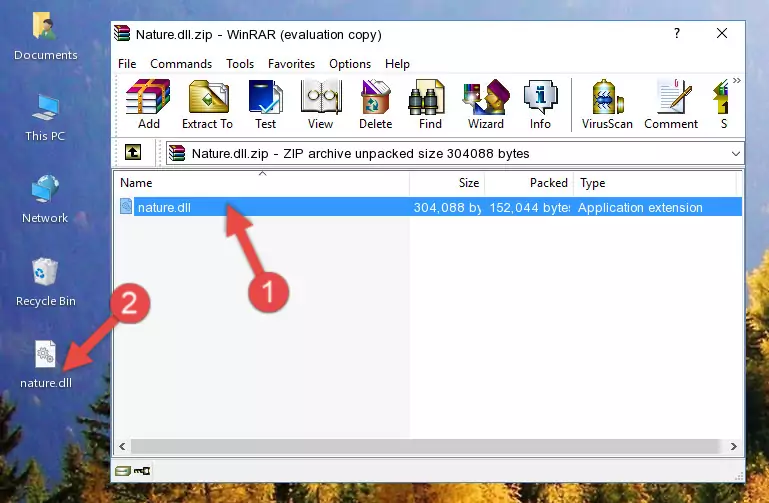Click the Add toolbar icon

coord(148,104)
